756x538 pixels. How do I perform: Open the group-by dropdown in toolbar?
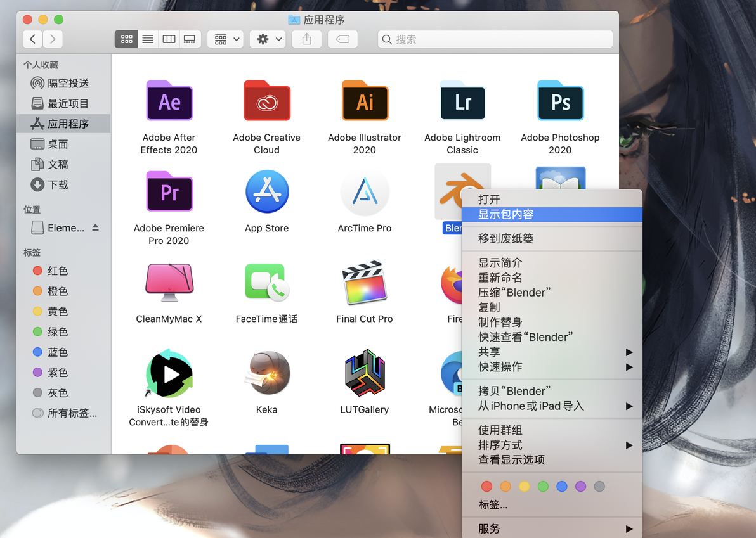226,39
